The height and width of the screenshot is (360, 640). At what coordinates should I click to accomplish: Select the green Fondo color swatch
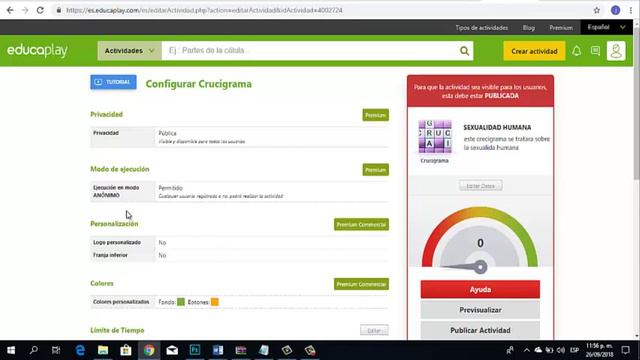181,302
